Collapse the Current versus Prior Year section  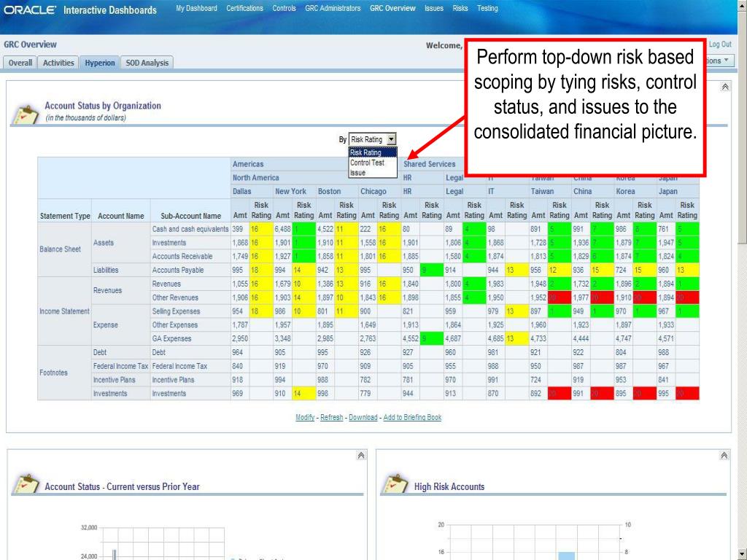[360, 456]
